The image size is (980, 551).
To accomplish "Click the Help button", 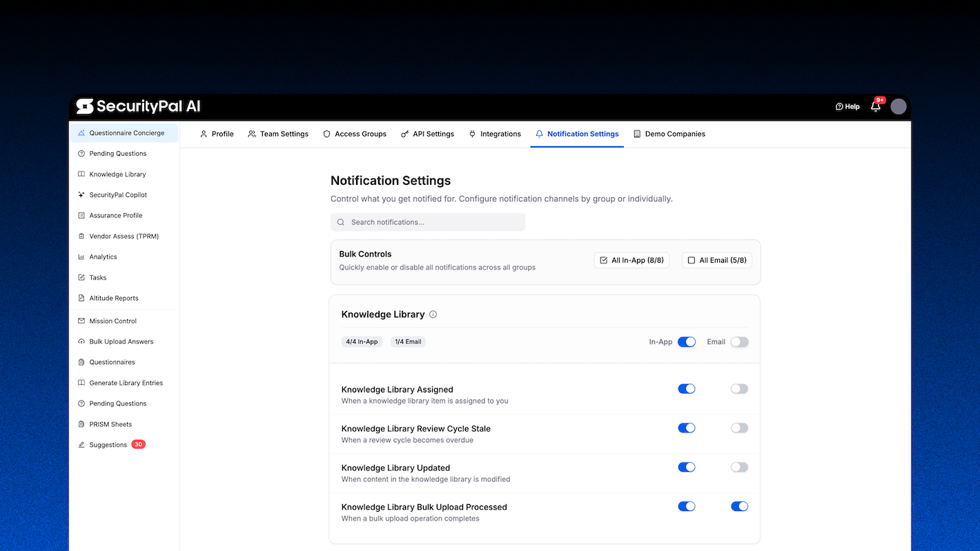I will (847, 107).
